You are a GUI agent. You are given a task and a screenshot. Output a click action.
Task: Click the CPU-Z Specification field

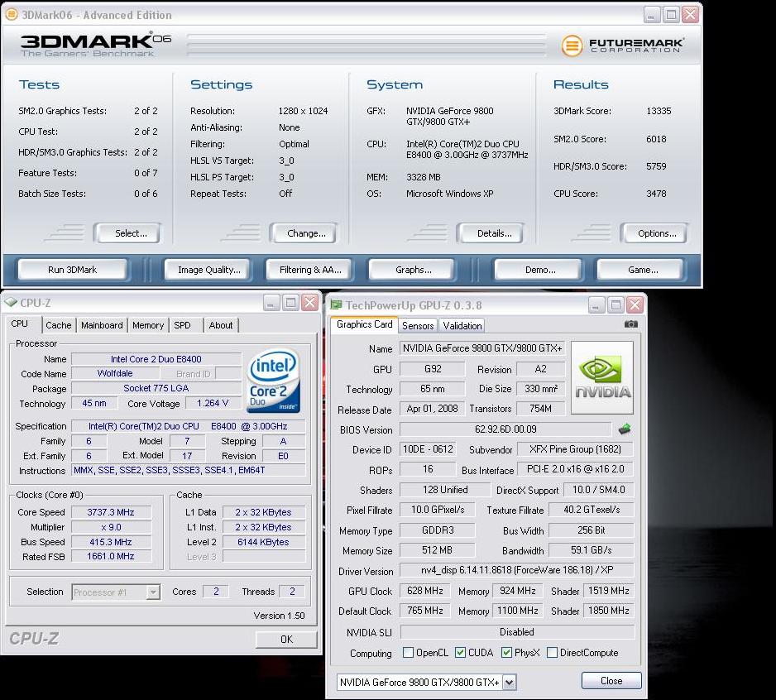[188, 426]
